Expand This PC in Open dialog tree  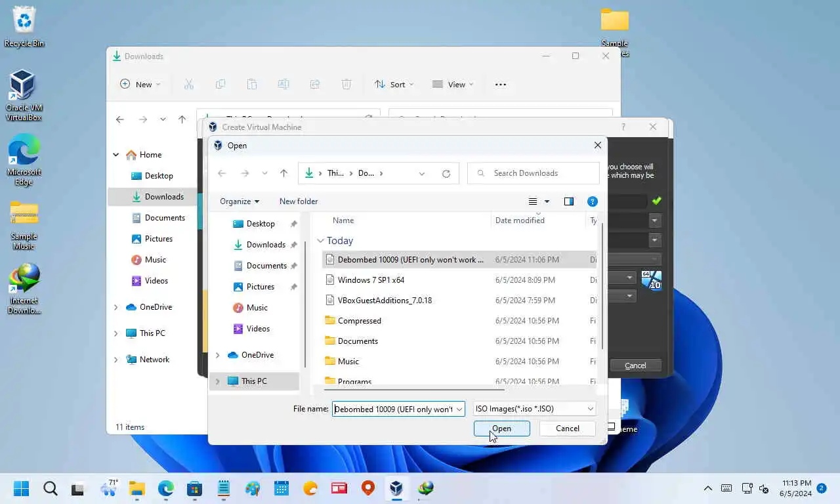(x=218, y=381)
